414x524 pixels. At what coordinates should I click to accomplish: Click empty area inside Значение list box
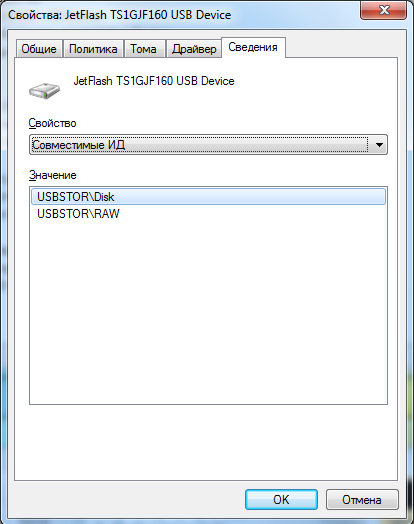tap(208, 311)
